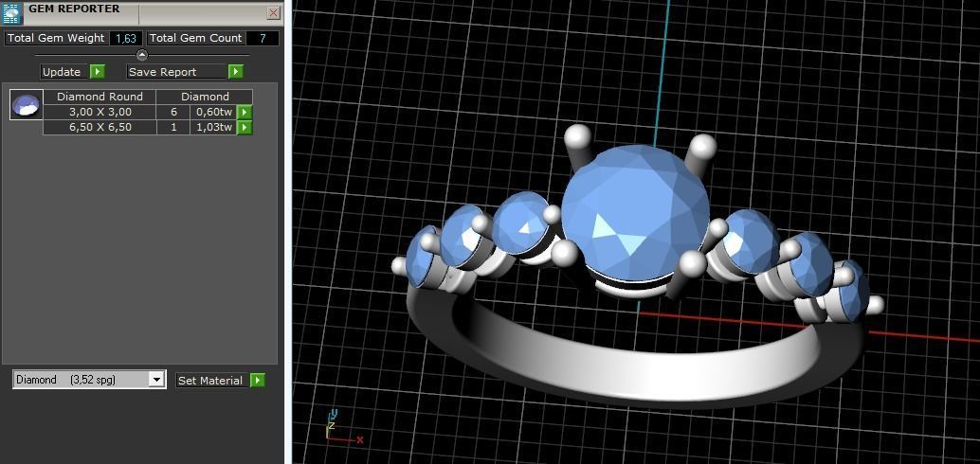Click the green arrow next to Update
The height and width of the screenshot is (464, 980).
coord(97,72)
